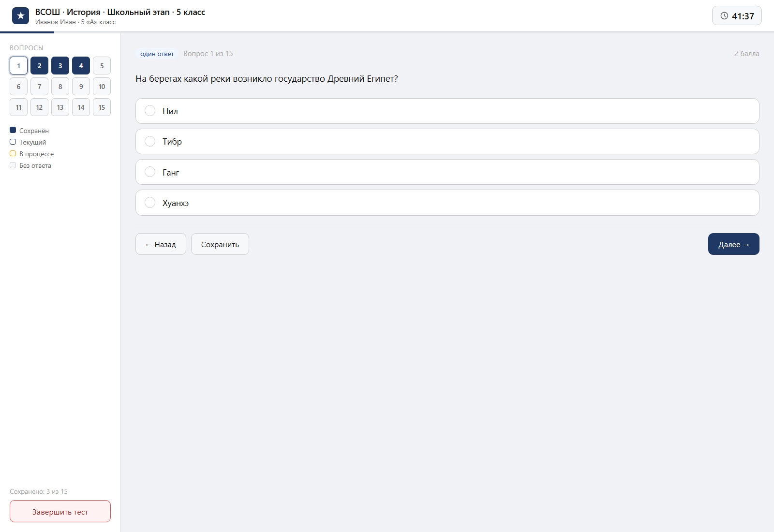Open question 4

81,66
